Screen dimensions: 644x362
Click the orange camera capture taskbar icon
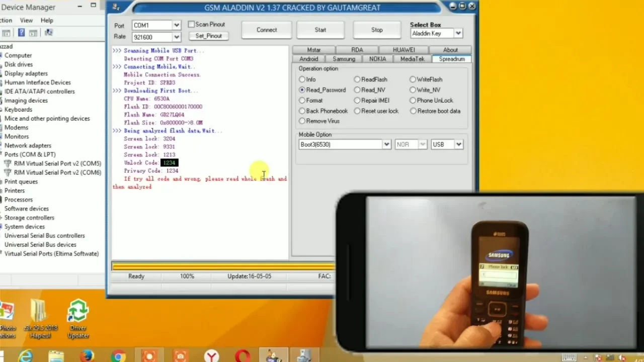[x=181, y=356]
